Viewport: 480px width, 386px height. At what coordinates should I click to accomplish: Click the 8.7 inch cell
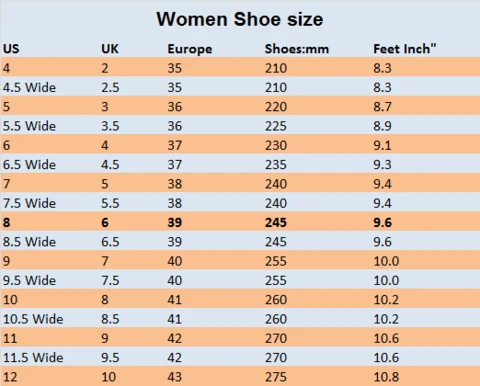point(382,107)
